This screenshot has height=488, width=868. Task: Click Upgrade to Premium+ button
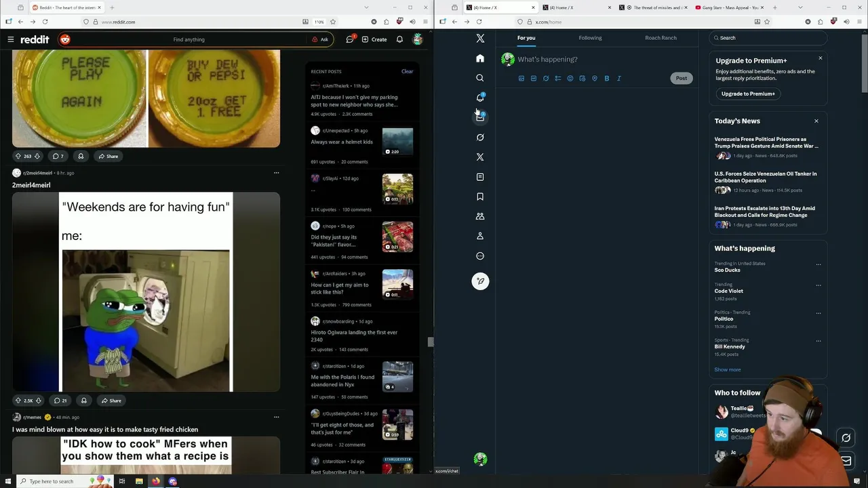[748, 94]
